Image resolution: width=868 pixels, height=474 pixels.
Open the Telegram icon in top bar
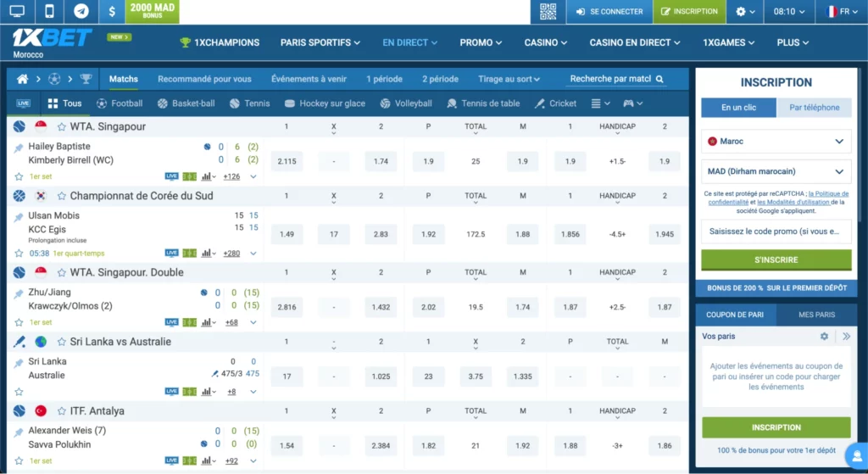coord(81,11)
